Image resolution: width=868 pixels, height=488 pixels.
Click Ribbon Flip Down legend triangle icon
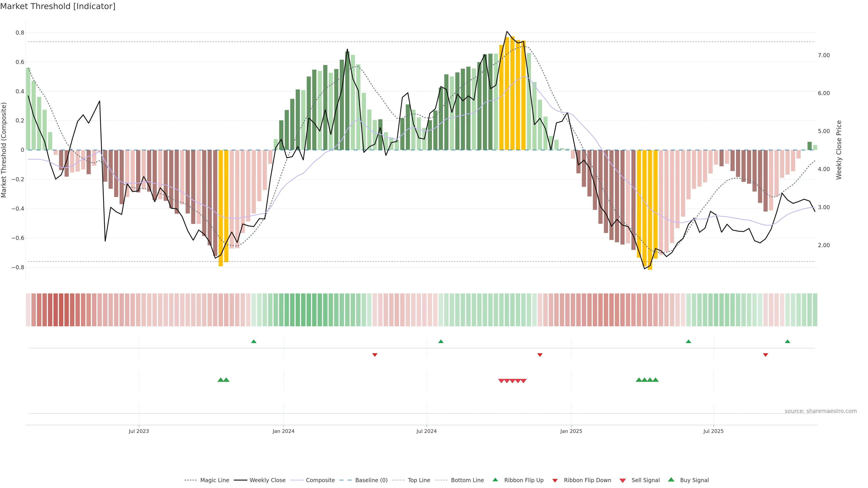tap(555, 481)
